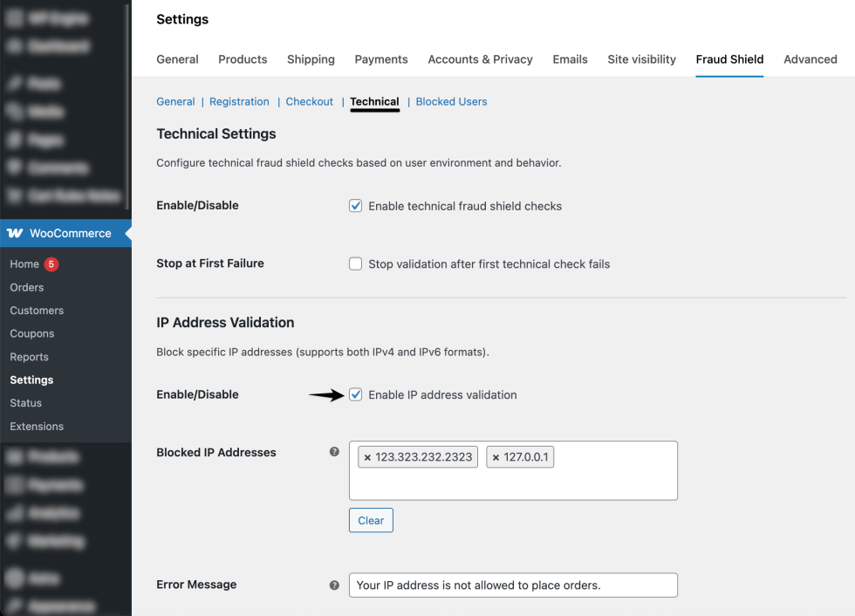Open Orders from the sidebar

pos(26,287)
